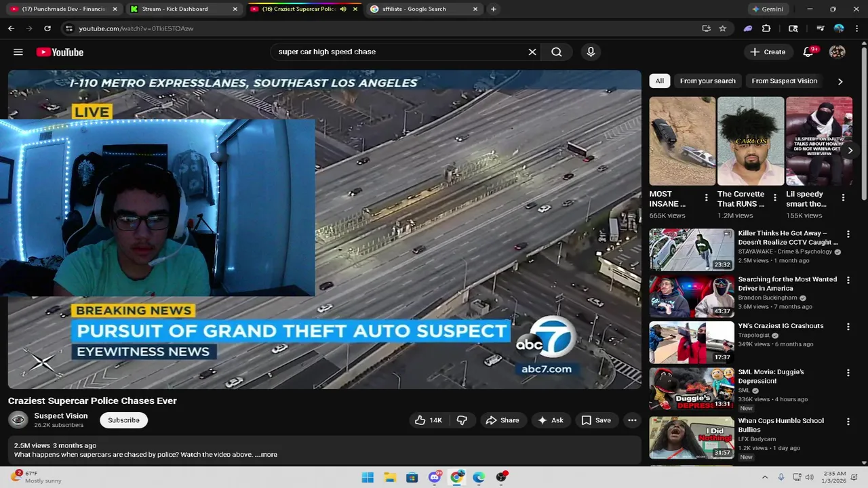Go back with the browser back arrow
The image size is (868, 488).
click(x=11, y=28)
